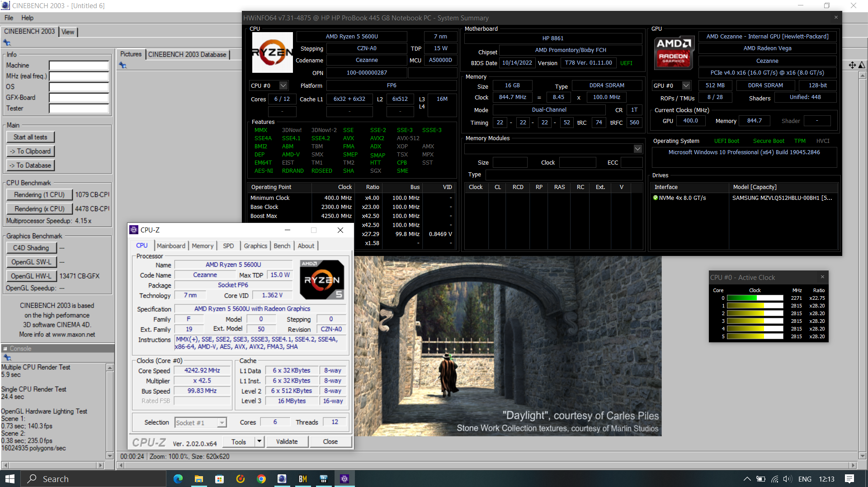Click the pin icon under the Pictures tab
868x487 pixels.
pos(123,65)
